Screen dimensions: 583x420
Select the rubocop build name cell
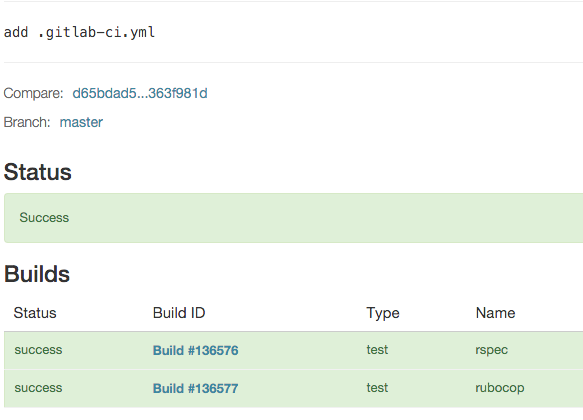[500, 388]
